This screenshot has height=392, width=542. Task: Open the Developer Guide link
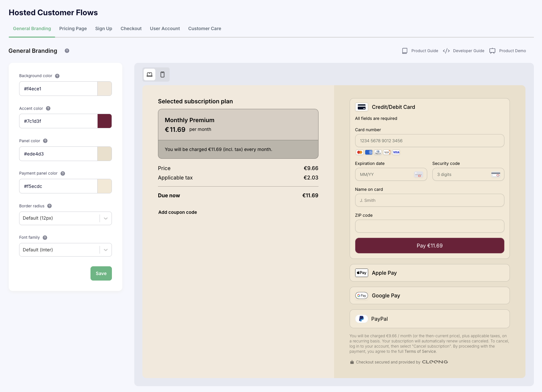click(468, 51)
